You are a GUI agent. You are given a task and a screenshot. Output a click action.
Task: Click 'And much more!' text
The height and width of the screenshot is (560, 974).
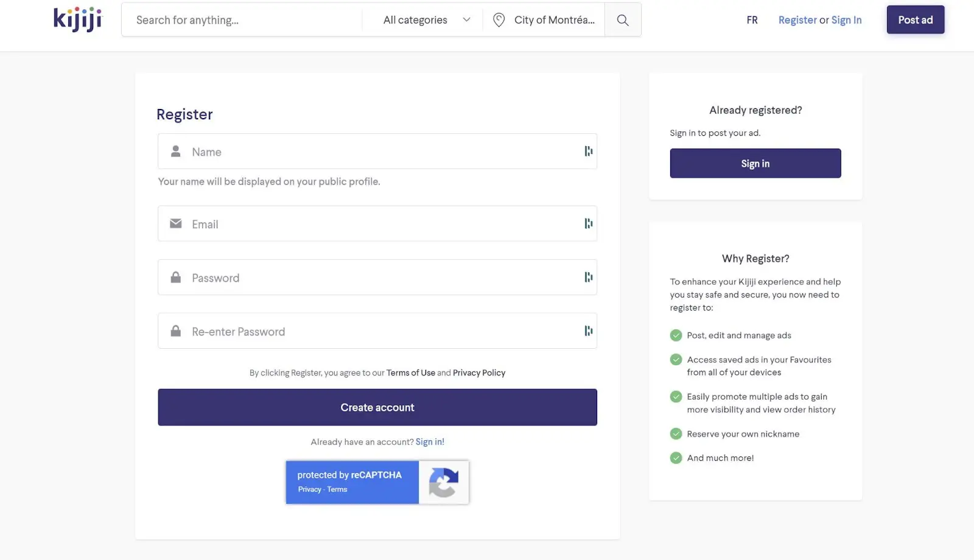[x=720, y=458]
